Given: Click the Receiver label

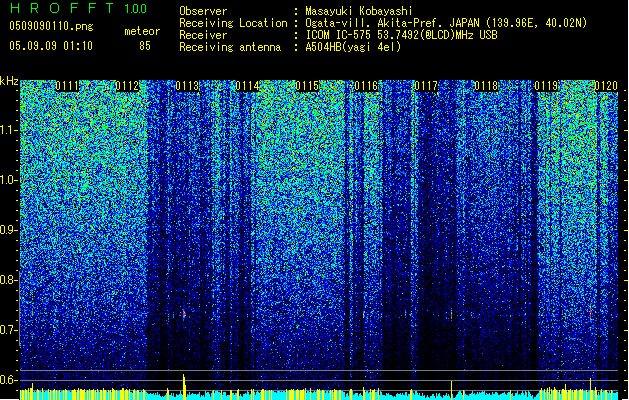Looking at the screenshot, I should click(x=203, y=35).
